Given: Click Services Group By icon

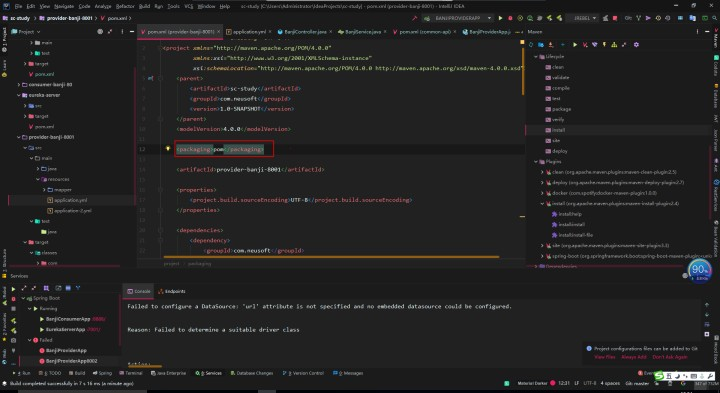Looking at the screenshot, I should pyautogui.click(x=46, y=288).
